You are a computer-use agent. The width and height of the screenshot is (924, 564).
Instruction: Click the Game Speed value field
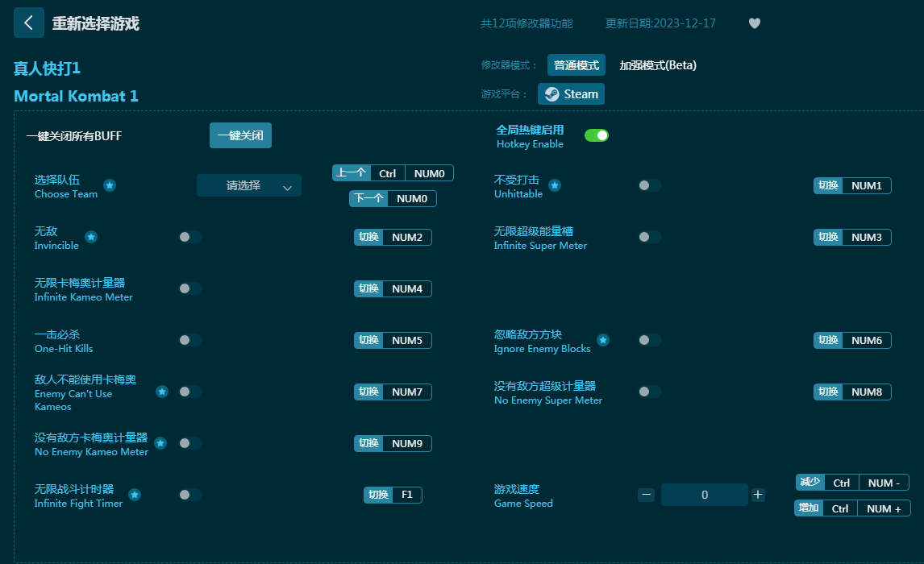704,495
